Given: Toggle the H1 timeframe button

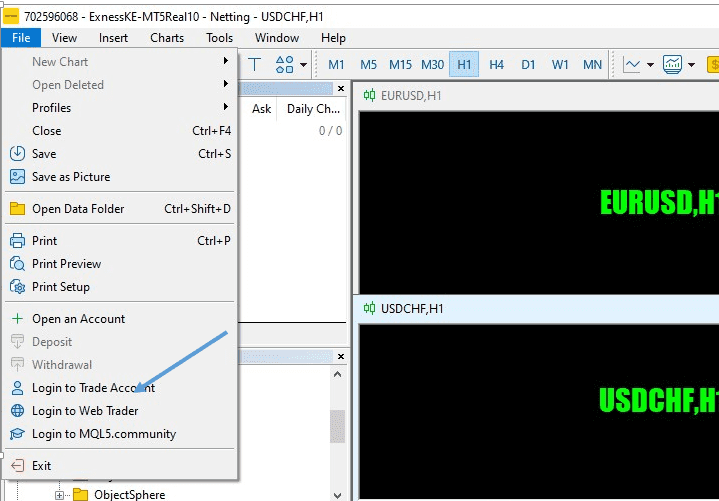Looking at the screenshot, I should (464, 65).
